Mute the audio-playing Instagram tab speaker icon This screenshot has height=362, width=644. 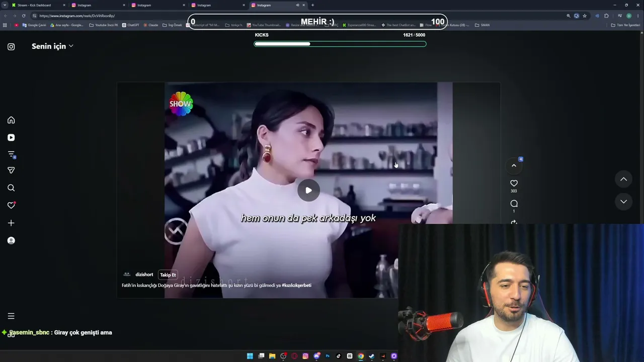click(x=297, y=5)
